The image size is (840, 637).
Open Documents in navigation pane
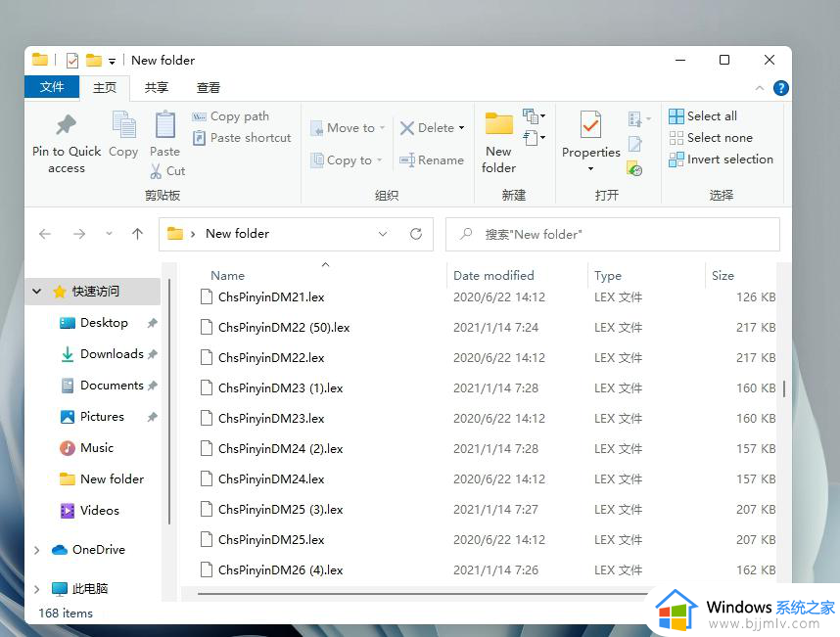(x=112, y=386)
